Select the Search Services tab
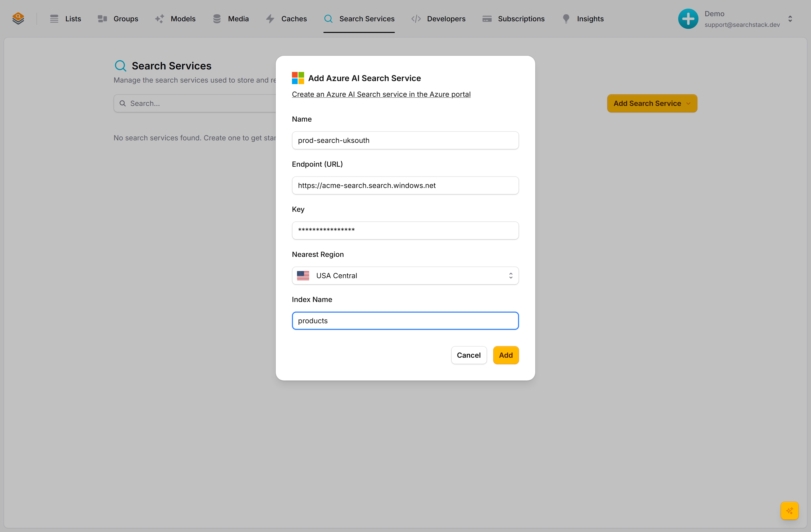 [359, 19]
